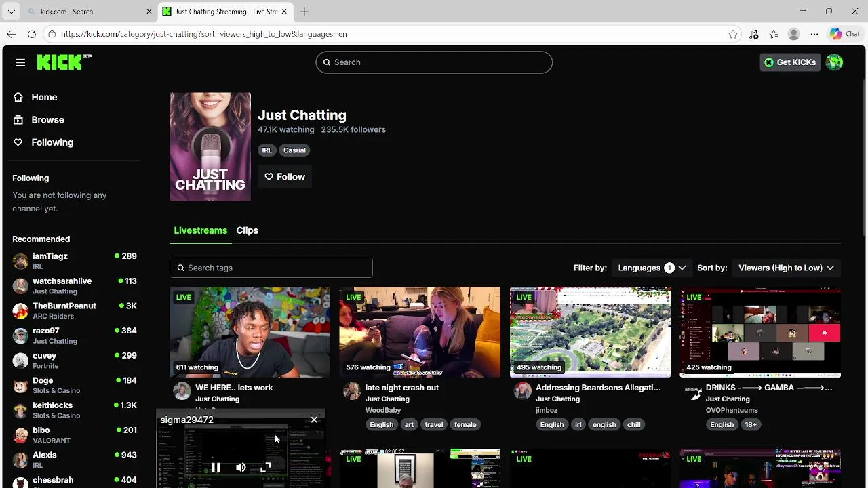The width and height of the screenshot is (868, 488).
Task: Switch to the Livestreams tab
Action: 201,230
